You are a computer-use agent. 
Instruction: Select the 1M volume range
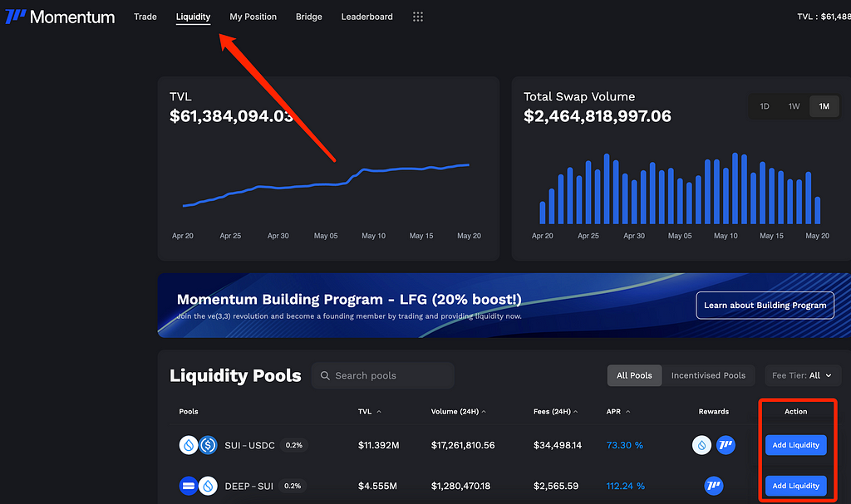[824, 106]
